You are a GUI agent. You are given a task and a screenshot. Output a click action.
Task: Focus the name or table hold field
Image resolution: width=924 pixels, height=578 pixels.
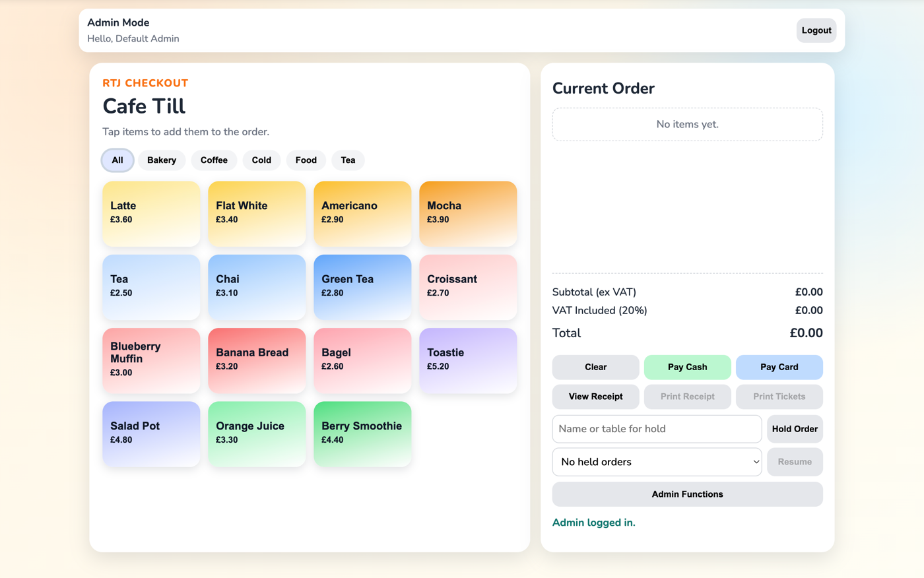657,429
